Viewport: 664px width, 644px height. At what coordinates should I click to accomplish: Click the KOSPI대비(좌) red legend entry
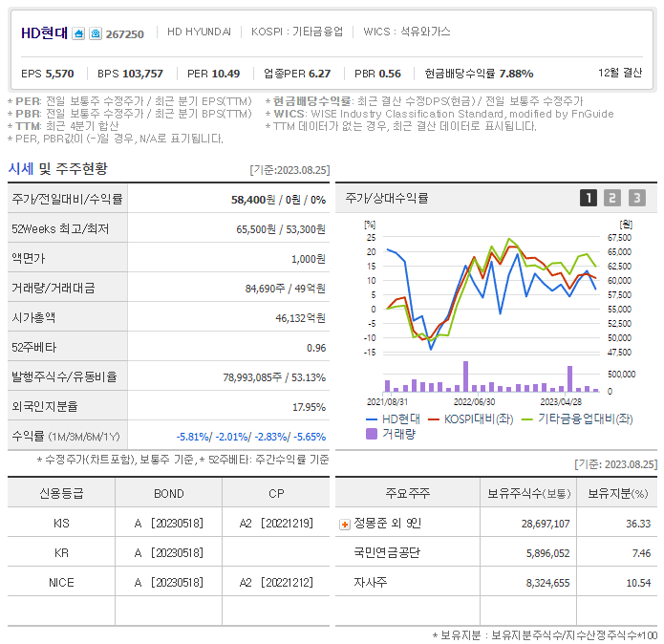[x=471, y=419]
